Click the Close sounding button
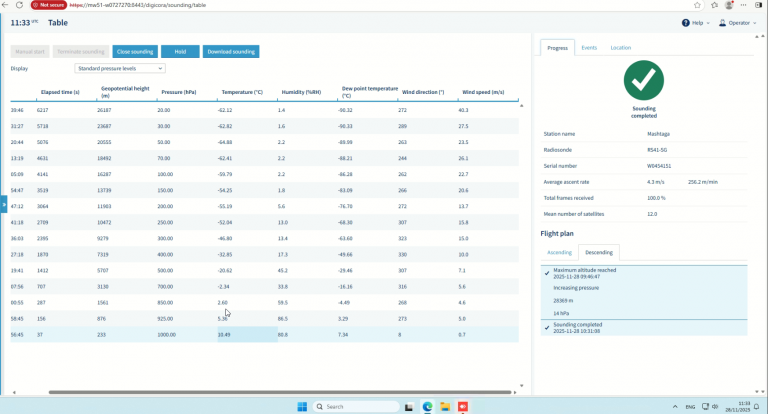This screenshot has height=414, width=768. click(x=135, y=51)
